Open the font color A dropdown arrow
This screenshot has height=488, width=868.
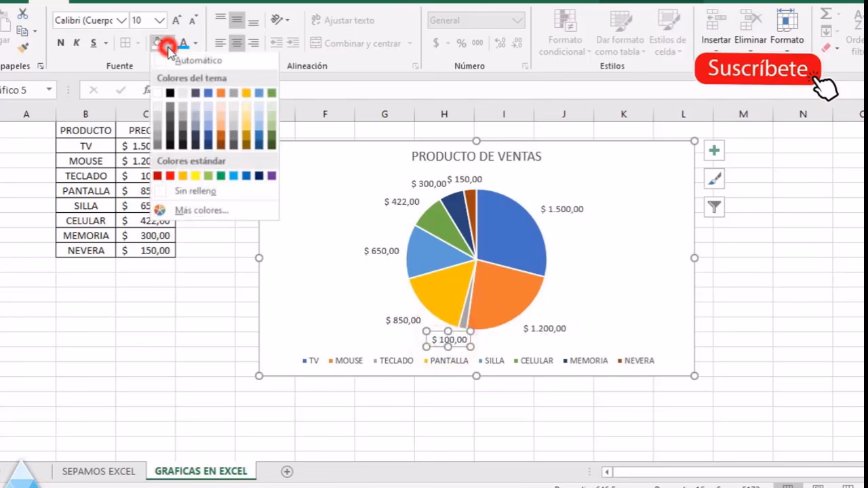pos(195,43)
